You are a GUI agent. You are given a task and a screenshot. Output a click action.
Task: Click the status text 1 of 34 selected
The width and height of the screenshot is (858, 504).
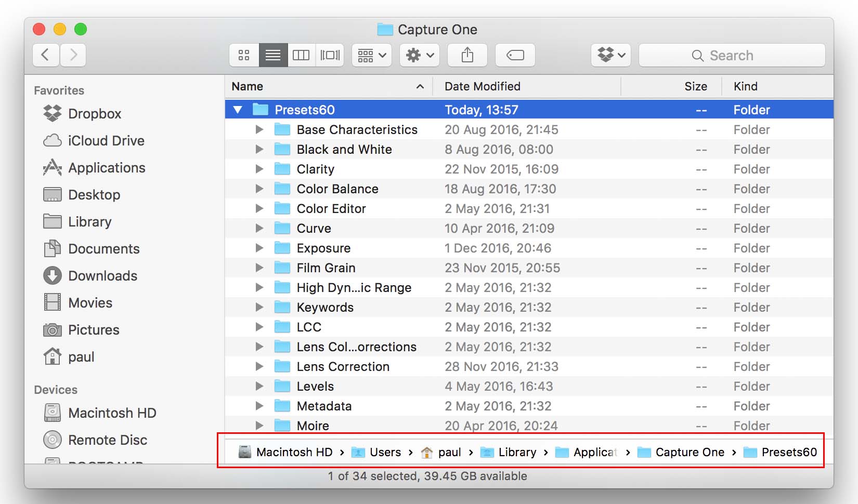372,476
